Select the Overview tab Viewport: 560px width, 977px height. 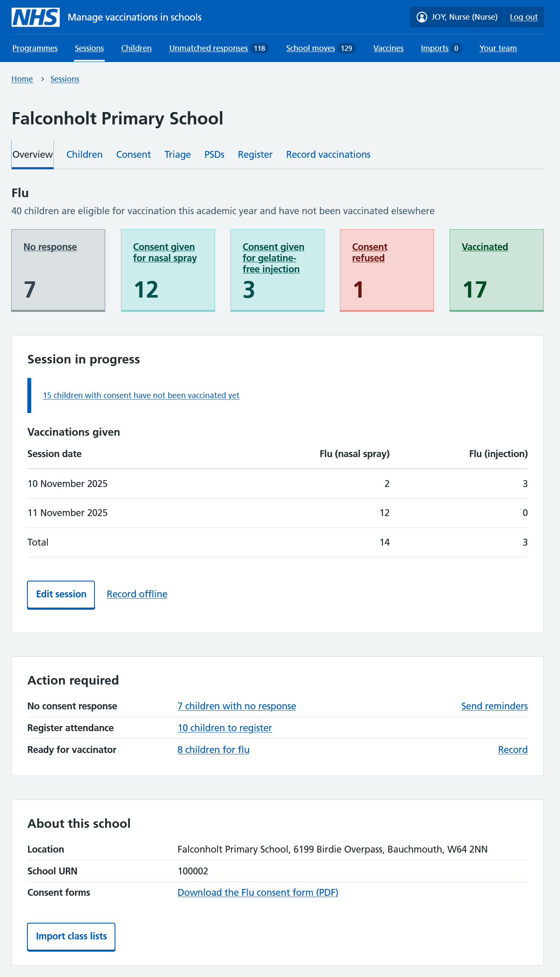[x=32, y=154]
